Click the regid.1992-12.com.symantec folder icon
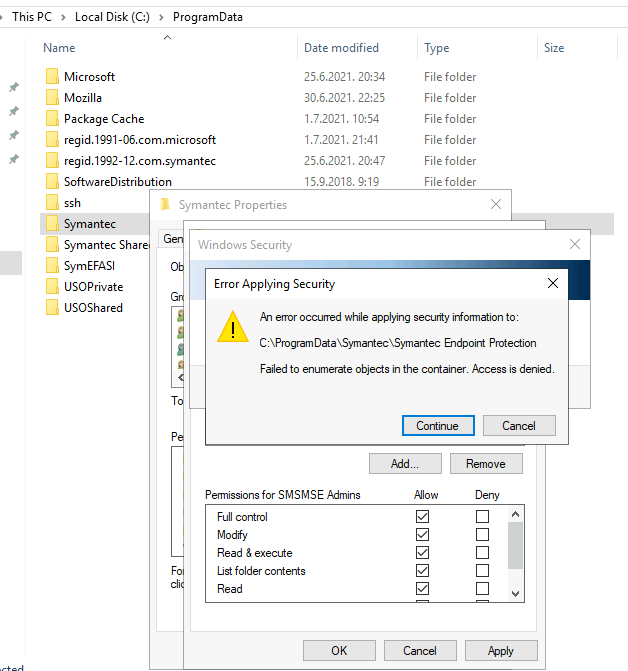Image resolution: width=628 pixels, height=671 pixels. (52, 160)
